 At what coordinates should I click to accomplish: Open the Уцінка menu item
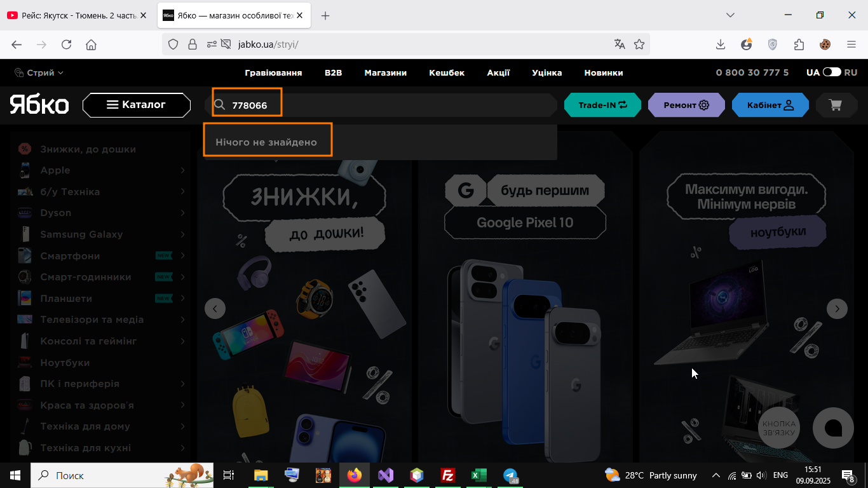pos(546,72)
